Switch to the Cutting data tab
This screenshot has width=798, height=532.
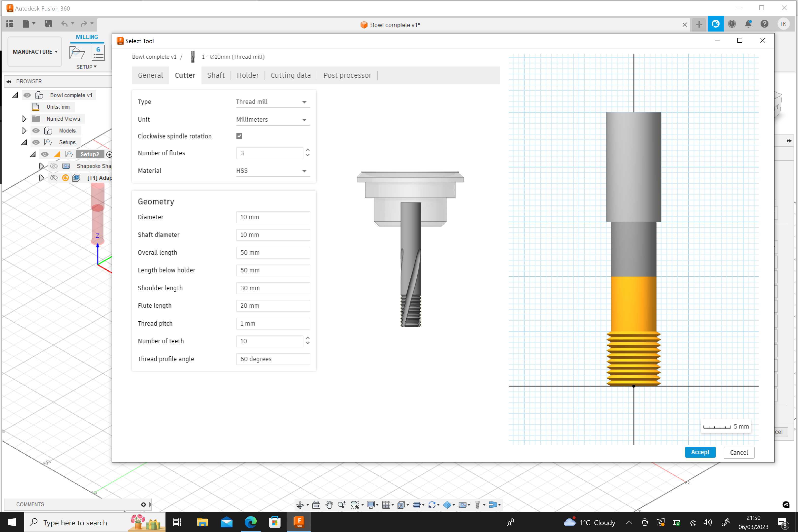coord(291,75)
